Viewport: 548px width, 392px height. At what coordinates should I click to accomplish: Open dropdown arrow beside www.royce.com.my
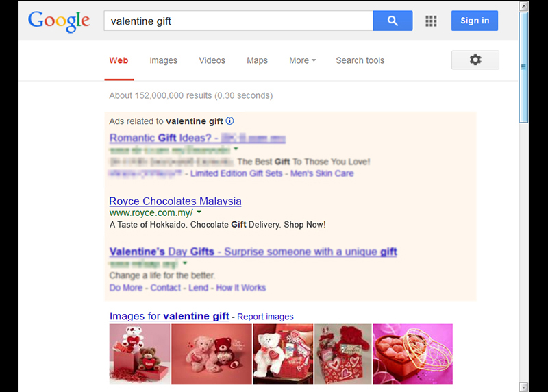tap(199, 212)
